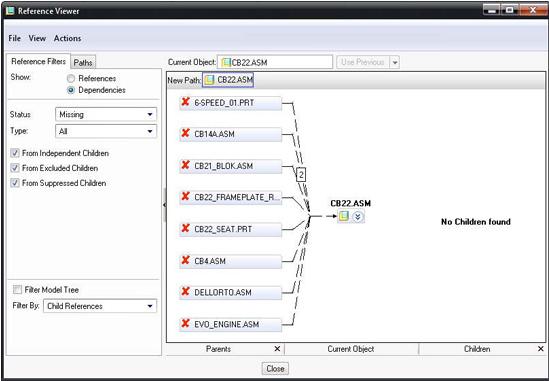Close Reference Viewer with title bar X

point(533,10)
